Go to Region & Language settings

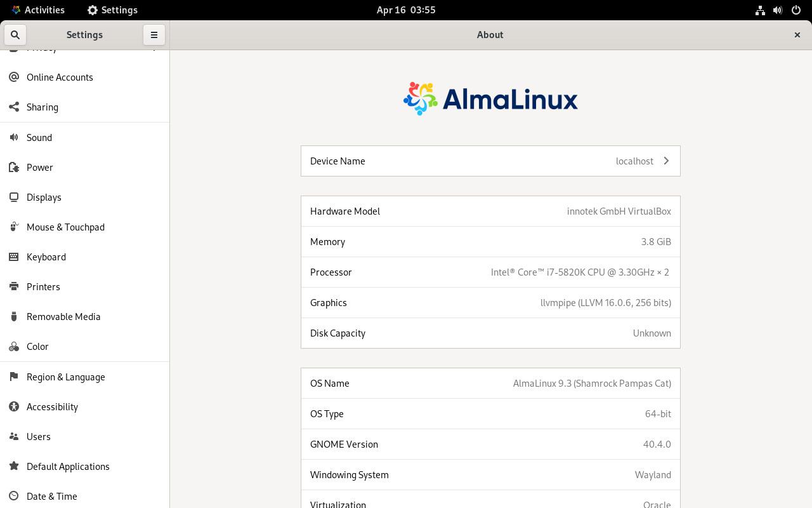[x=65, y=377]
